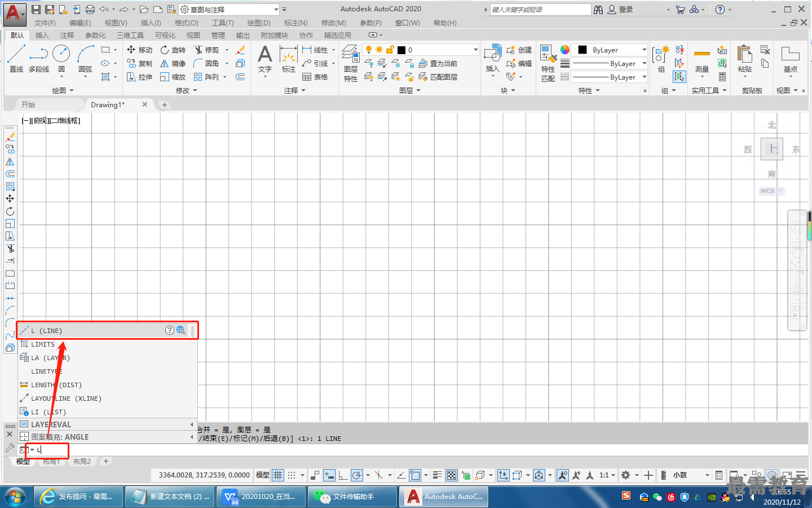The width and height of the screenshot is (812, 508).
Task: Toggle snap mode in status bar
Action: coord(292,475)
